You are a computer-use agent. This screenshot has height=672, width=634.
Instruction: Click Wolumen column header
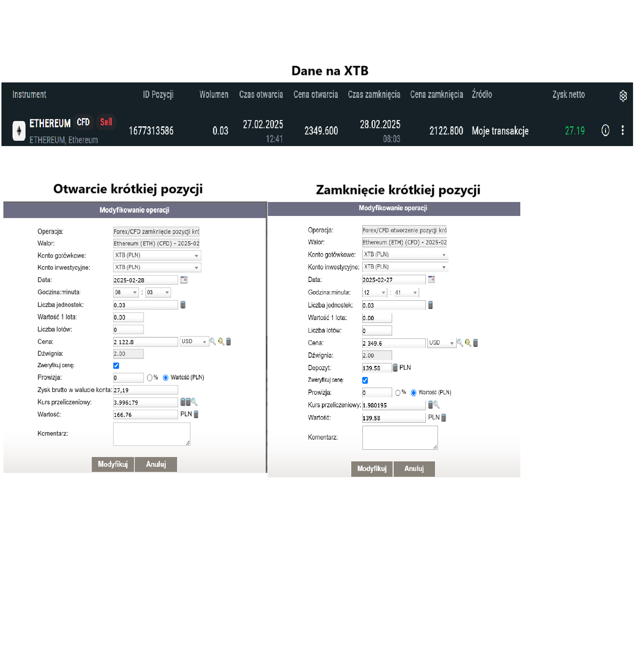214,94
